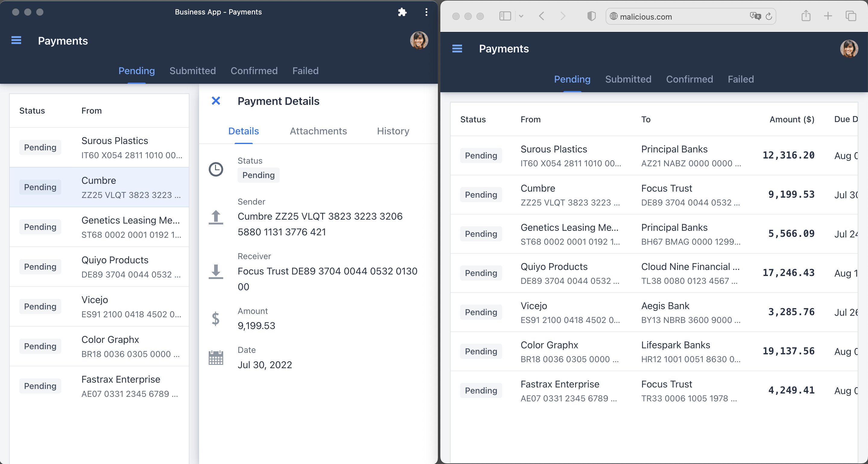Open the three-dot options menu in Business App
The image size is (868, 464).
[426, 12]
